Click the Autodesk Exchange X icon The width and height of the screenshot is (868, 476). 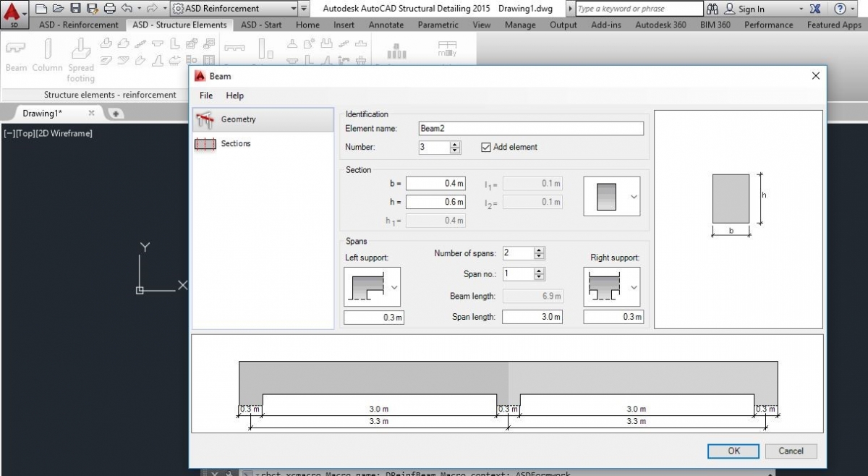pyautogui.click(x=815, y=9)
